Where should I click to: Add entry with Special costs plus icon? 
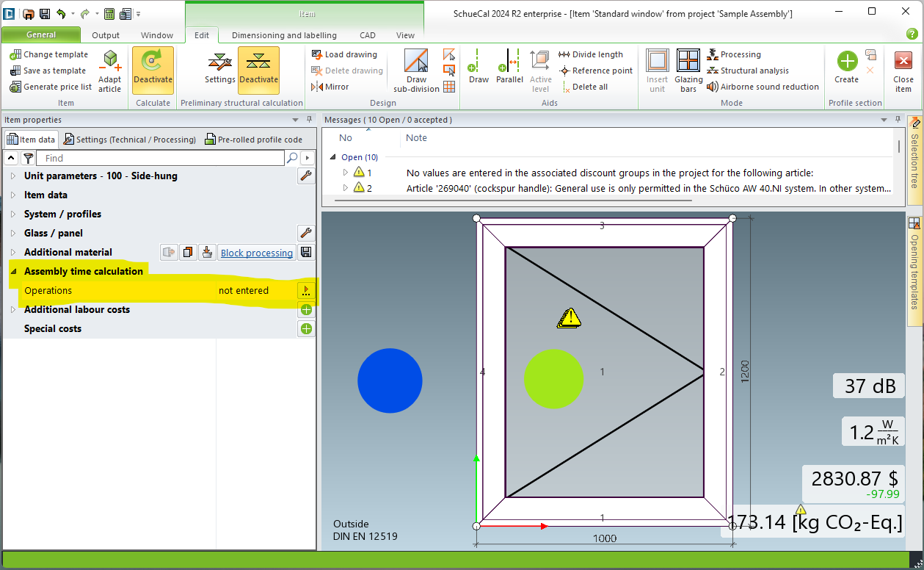(306, 329)
